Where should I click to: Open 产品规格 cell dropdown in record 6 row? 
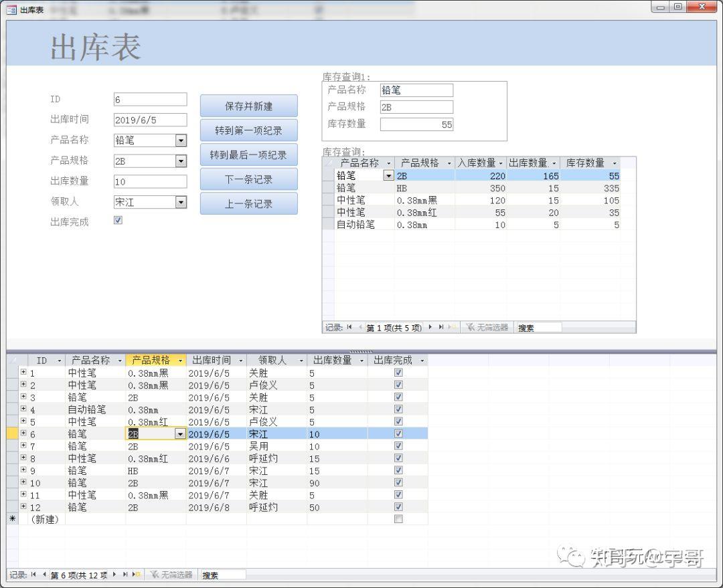point(180,433)
